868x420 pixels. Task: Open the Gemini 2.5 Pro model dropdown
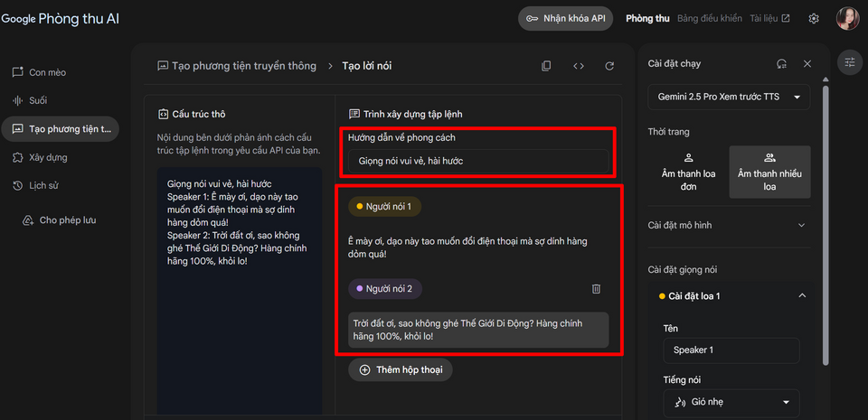click(x=729, y=97)
